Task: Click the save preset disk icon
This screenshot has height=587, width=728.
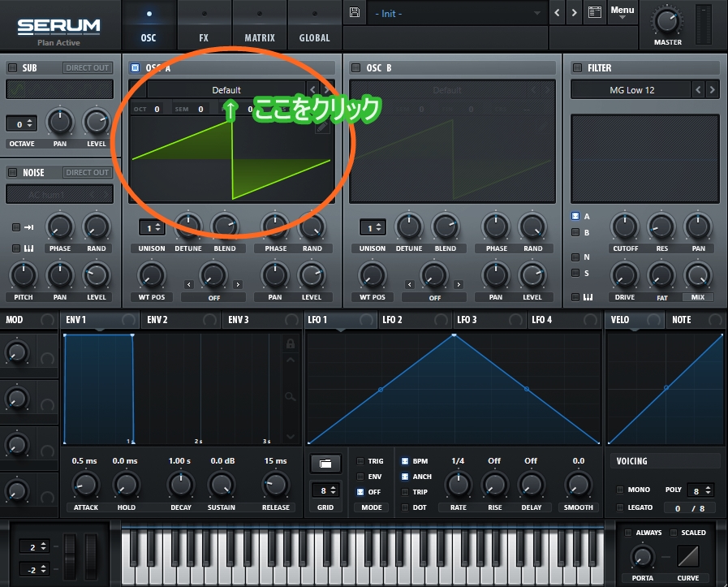Action: [355, 12]
